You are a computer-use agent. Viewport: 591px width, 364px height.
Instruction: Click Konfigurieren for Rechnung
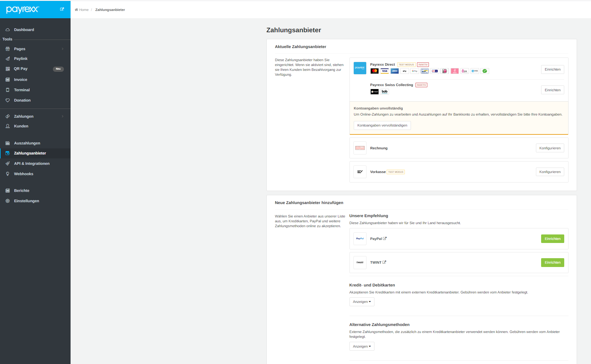coord(550,148)
